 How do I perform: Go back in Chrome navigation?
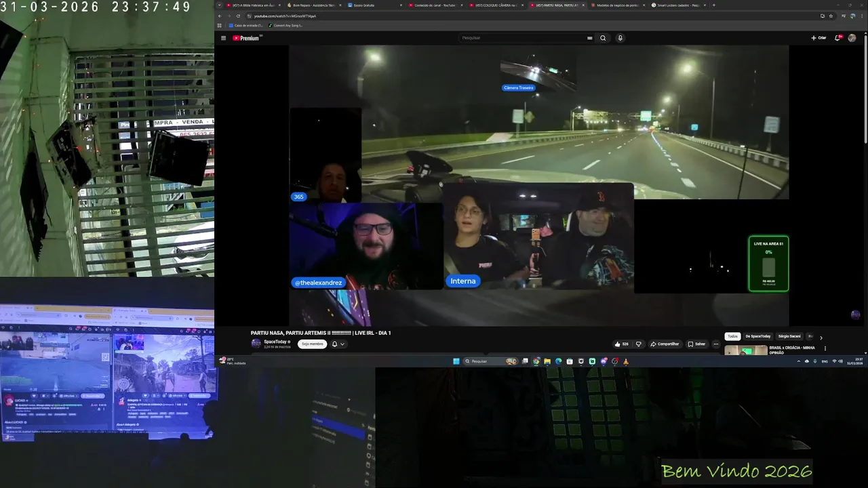tap(220, 16)
